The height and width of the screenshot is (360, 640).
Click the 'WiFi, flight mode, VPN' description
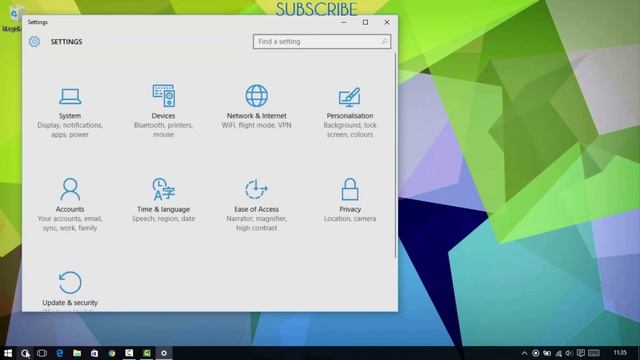click(256, 125)
